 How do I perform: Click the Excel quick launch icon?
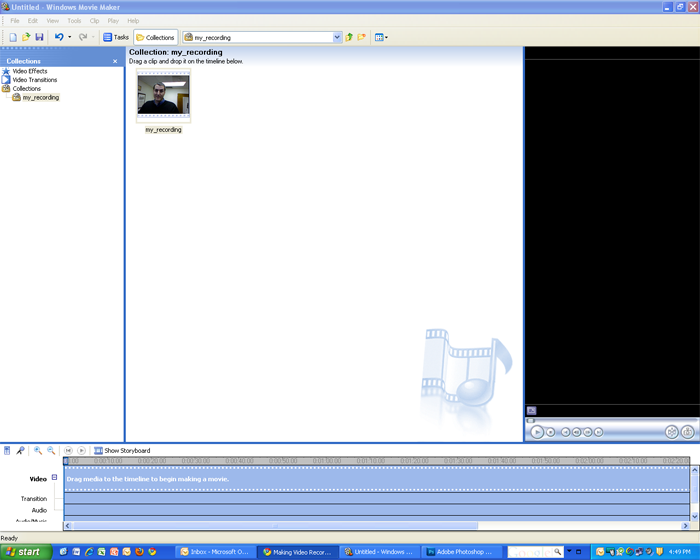point(102,552)
